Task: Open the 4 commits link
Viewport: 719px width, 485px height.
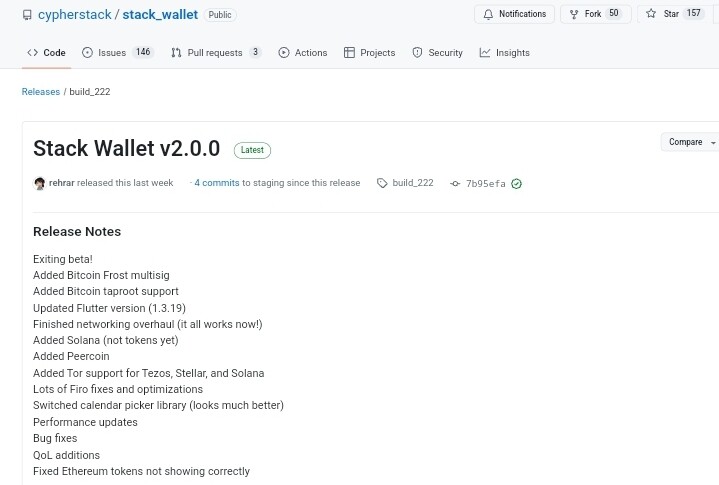Action: pos(217,183)
